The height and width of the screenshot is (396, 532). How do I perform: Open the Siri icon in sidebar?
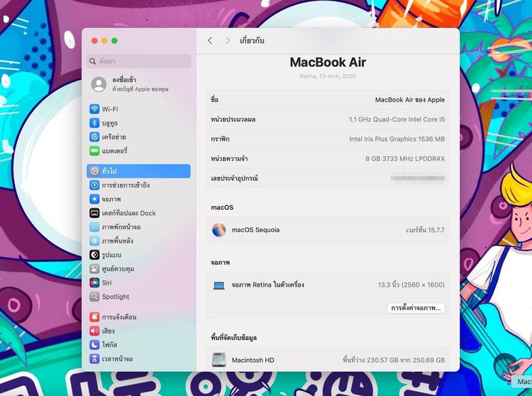tap(94, 282)
